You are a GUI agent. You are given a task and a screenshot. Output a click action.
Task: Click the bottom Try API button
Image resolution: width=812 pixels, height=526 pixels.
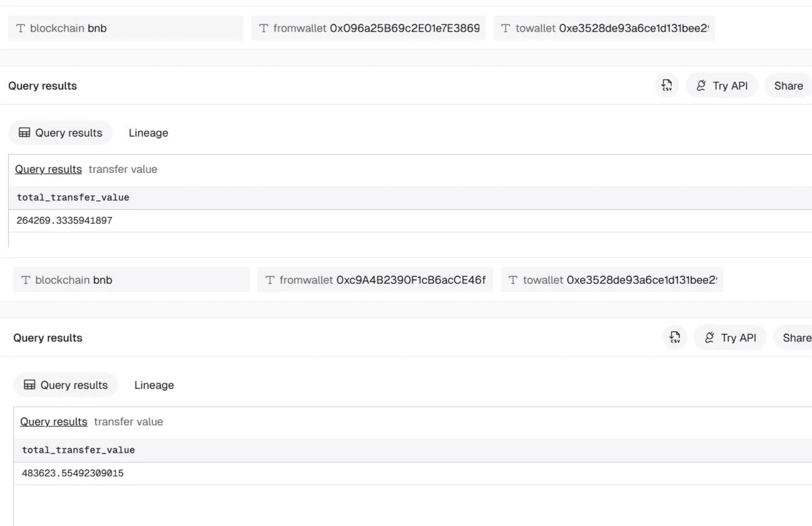730,338
